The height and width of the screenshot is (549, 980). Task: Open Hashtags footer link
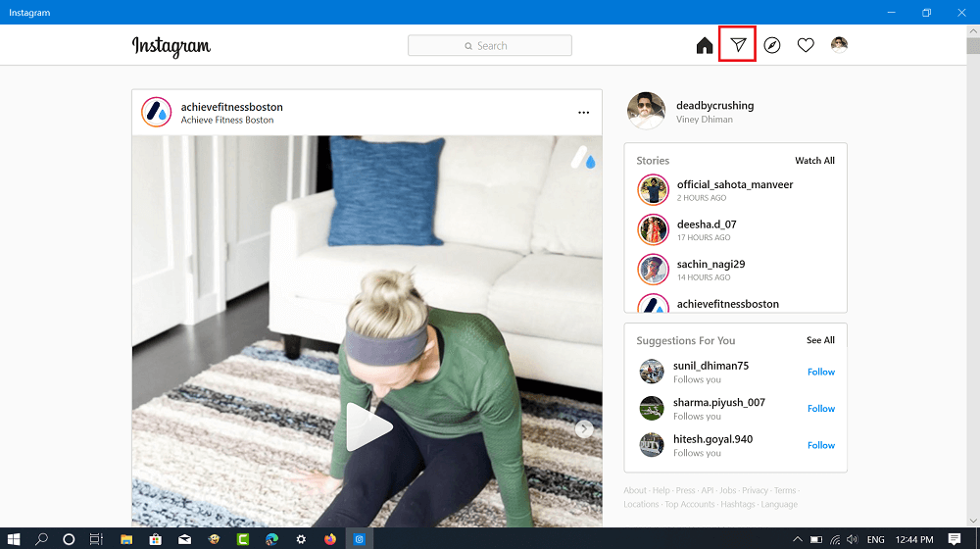point(738,505)
